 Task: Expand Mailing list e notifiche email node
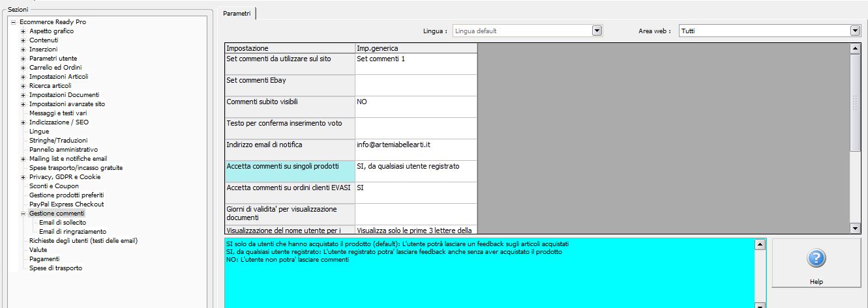[x=23, y=159]
